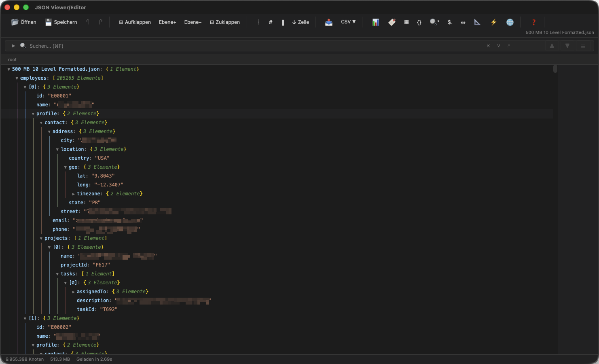Collapse the location node
This screenshot has width=599, height=364.
click(57, 150)
